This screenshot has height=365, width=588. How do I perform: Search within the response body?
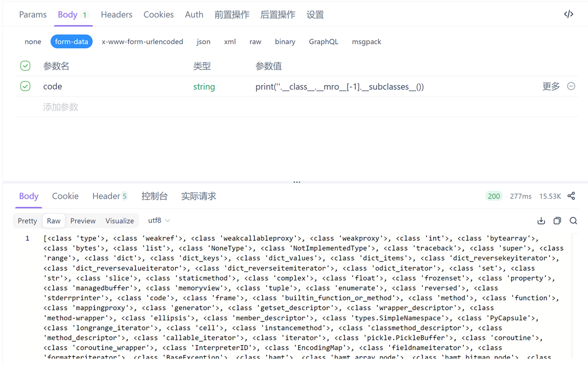pyautogui.click(x=573, y=220)
